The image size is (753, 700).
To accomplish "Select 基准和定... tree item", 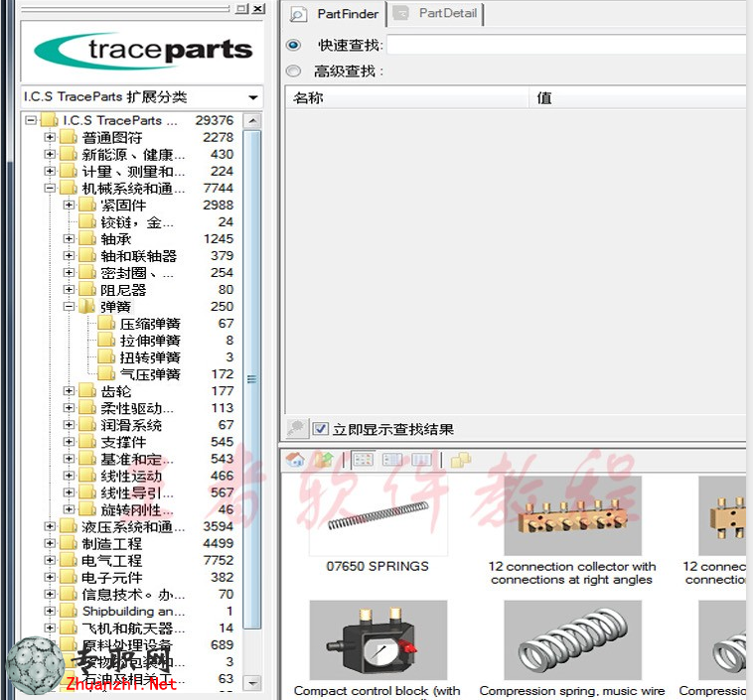I will 137,459.
